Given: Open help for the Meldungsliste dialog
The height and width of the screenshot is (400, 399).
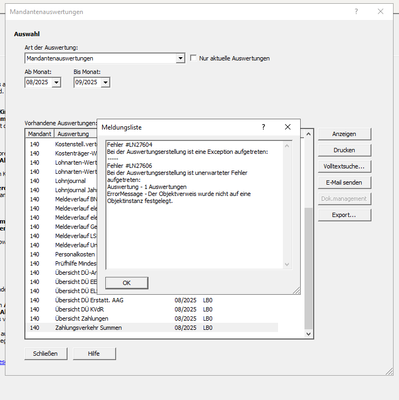Looking at the screenshot, I should [263, 127].
